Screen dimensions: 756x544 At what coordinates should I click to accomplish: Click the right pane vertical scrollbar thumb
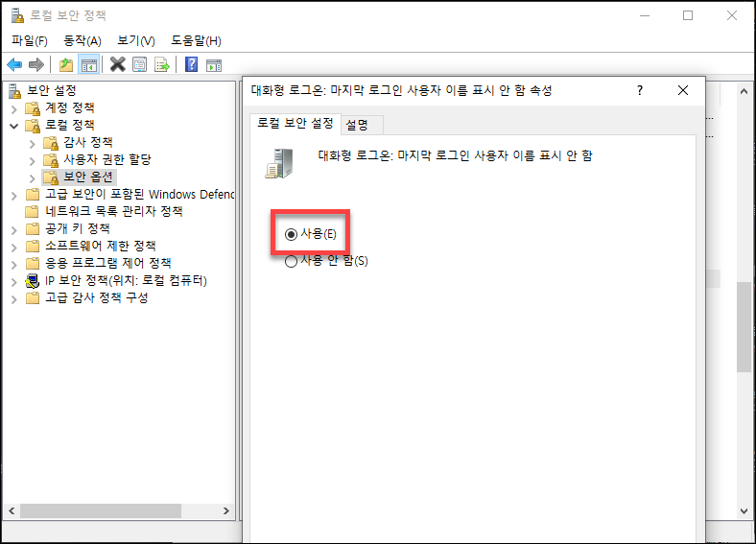(x=744, y=327)
